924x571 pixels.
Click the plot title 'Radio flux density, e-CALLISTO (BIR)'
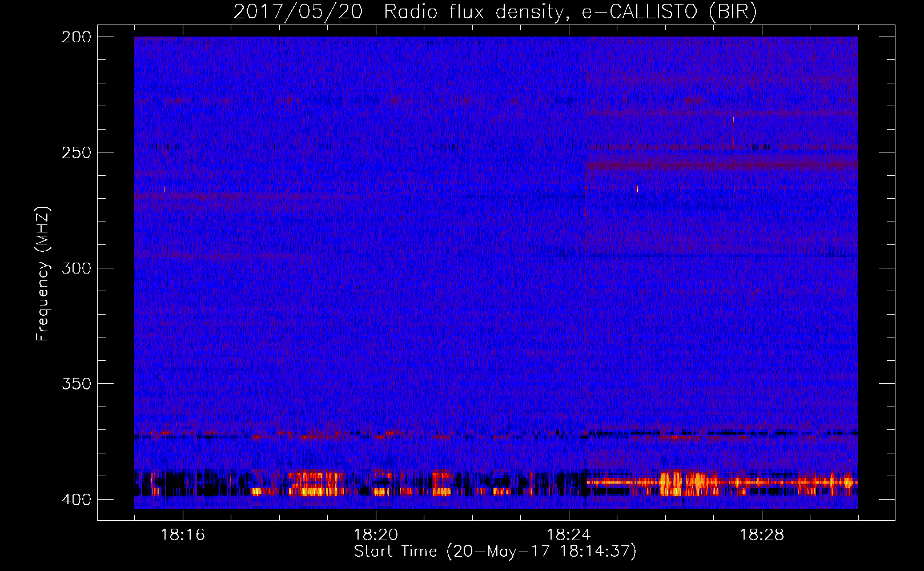(x=571, y=11)
